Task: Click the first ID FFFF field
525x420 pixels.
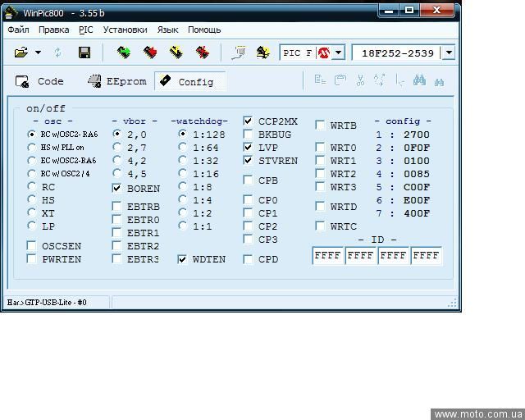Action: click(328, 256)
